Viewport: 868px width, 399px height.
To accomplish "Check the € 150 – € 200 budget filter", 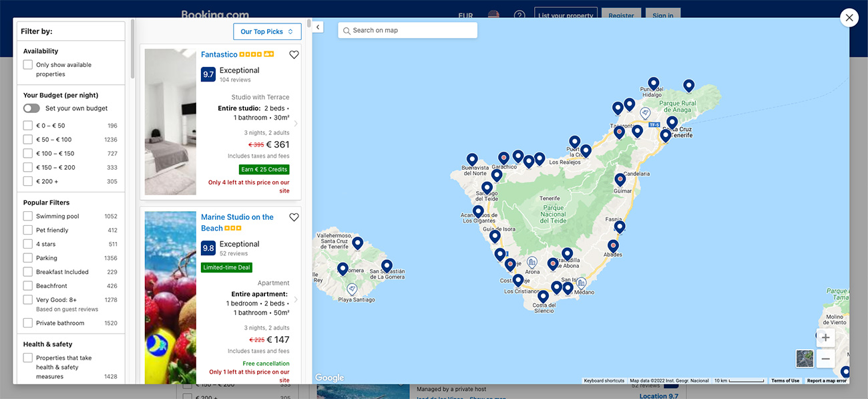I will tap(28, 167).
